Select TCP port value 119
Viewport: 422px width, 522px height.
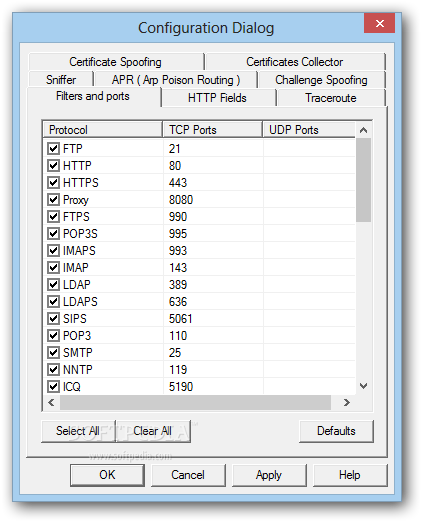click(x=178, y=369)
